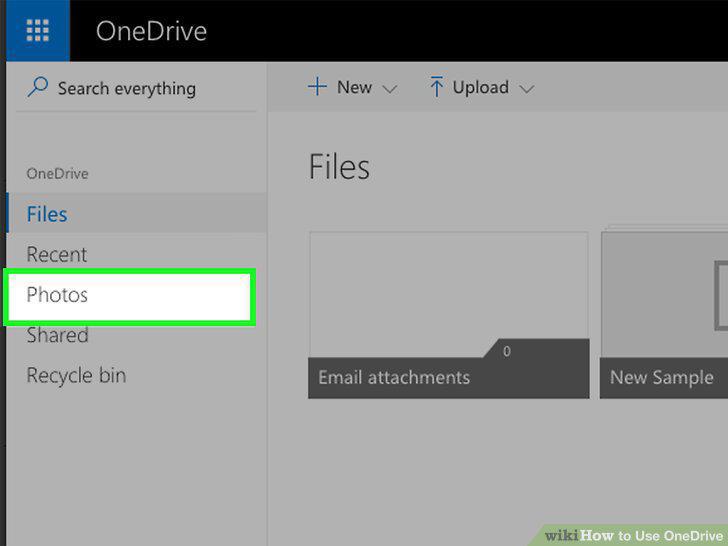Viewport: 728px width, 546px height.
Task: Click the upload arrow icon
Action: [x=436, y=87]
